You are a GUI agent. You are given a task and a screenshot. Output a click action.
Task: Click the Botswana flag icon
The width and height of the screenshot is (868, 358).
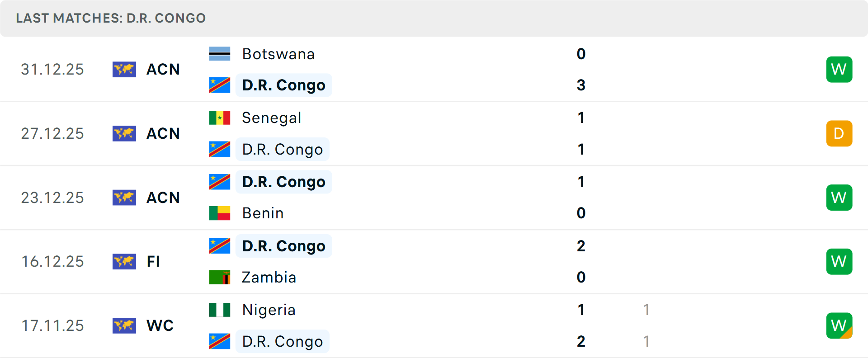coord(220,54)
